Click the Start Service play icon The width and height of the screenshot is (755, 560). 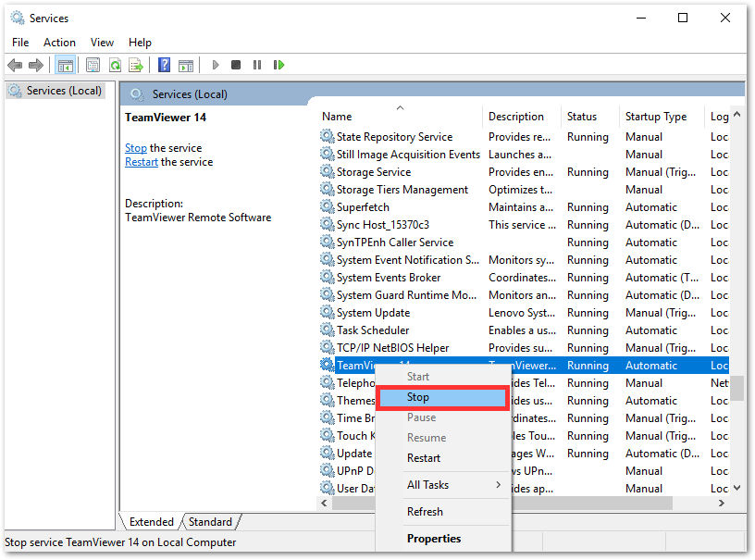216,65
